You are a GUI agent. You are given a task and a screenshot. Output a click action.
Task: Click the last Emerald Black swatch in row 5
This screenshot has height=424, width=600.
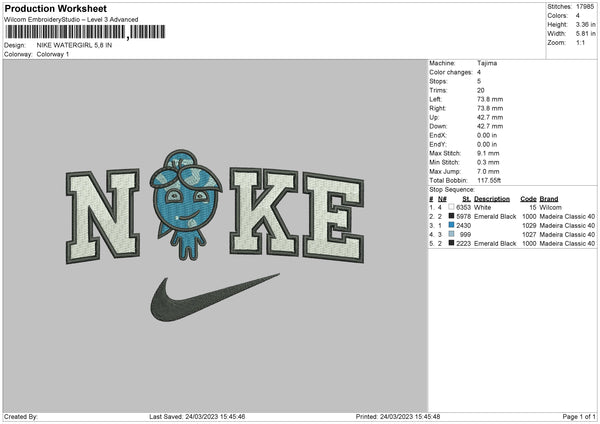(x=451, y=243)
